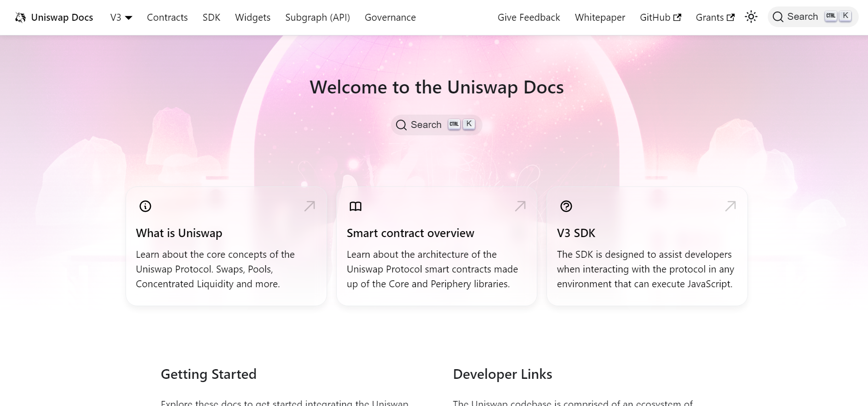Click the arrow icon on What is Uniswap card
Screen dimensions: 868x406
(x=310, y=206)
